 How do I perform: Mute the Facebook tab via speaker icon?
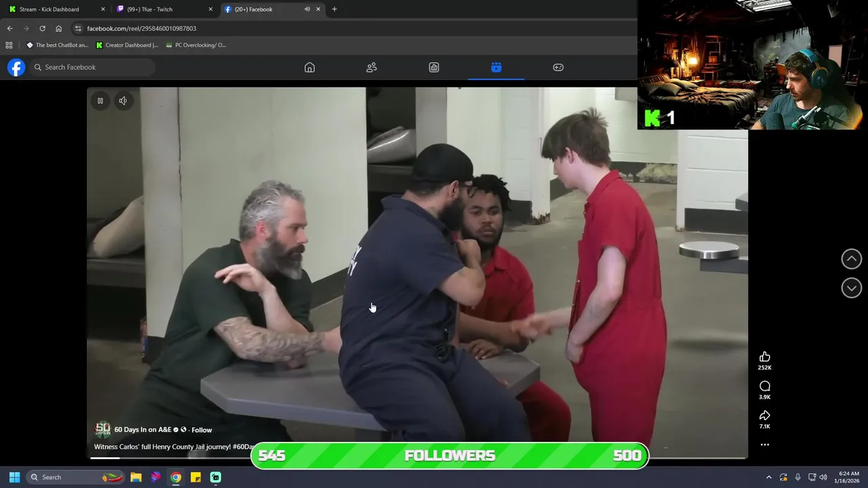307,9
